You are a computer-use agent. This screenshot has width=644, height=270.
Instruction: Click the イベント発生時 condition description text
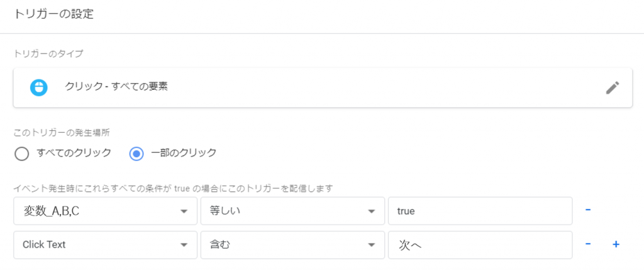(173, 189)
